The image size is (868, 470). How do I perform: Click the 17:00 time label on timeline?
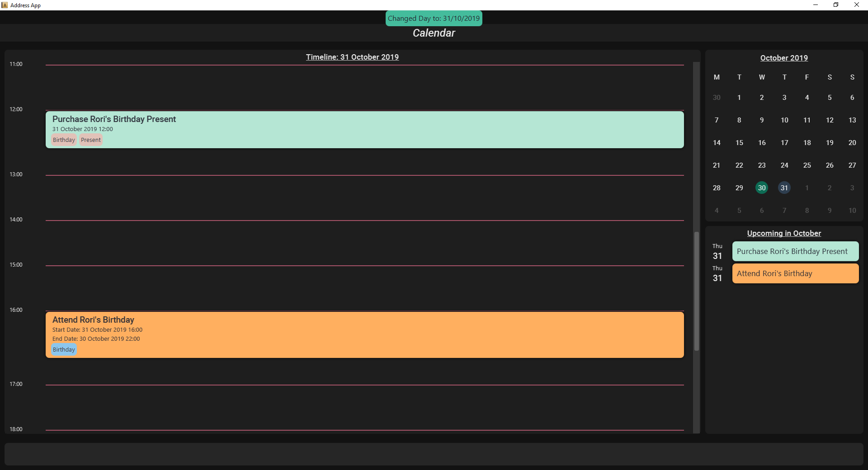pyautogui.click(x=16, y=384)
